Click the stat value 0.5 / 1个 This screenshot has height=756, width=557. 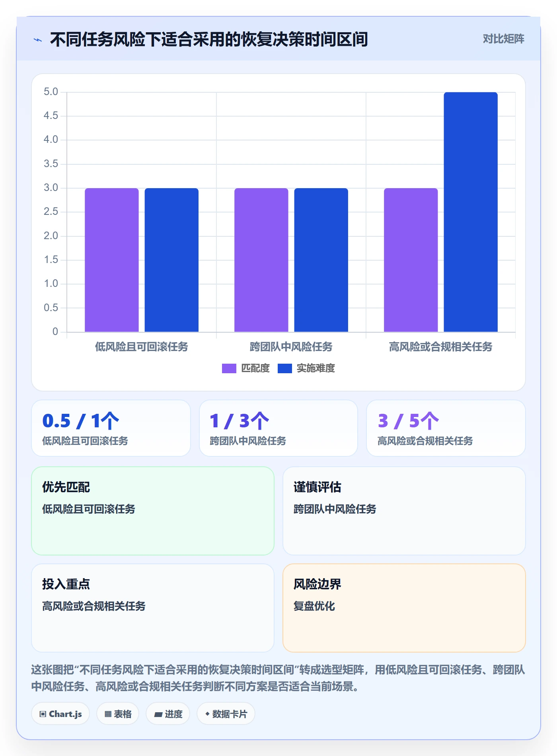[x=81, y=421]
